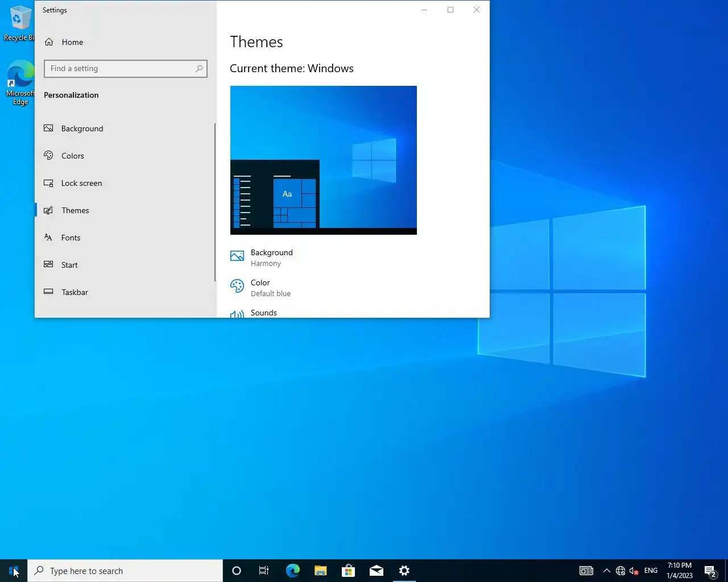Show hidden system tray icons

pyautogui.click(x=606, y=571)
